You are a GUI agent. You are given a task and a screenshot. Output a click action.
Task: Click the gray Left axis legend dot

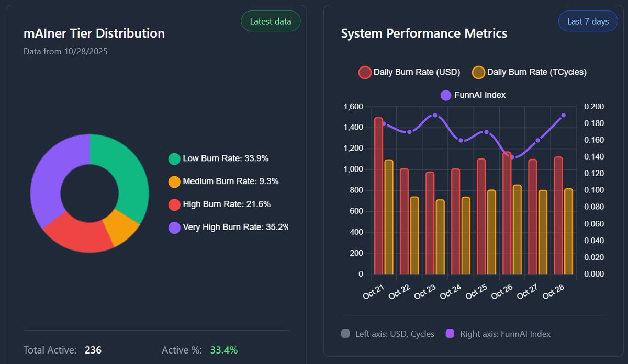click(x=345, y=334)
